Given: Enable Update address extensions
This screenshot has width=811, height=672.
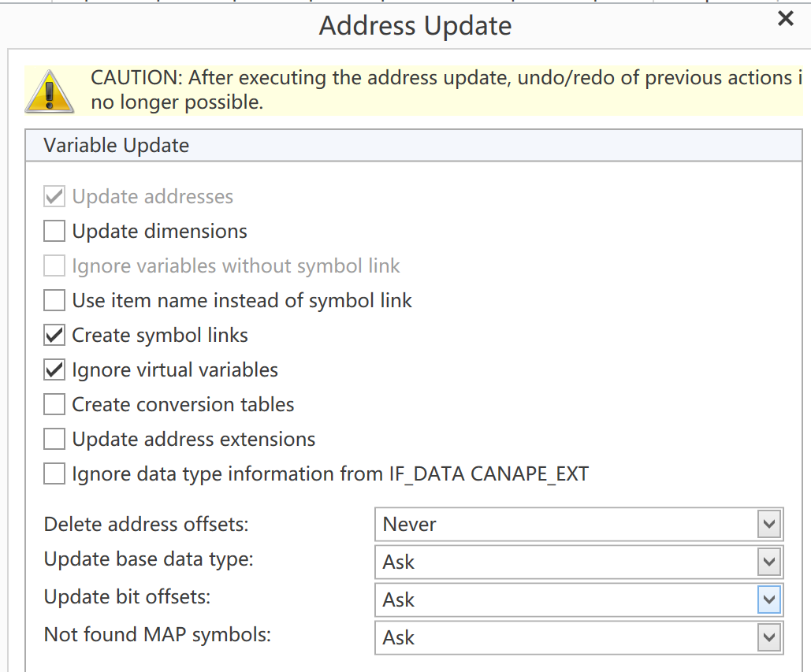Looking at the screenshot, I should (x=54, y=440).
